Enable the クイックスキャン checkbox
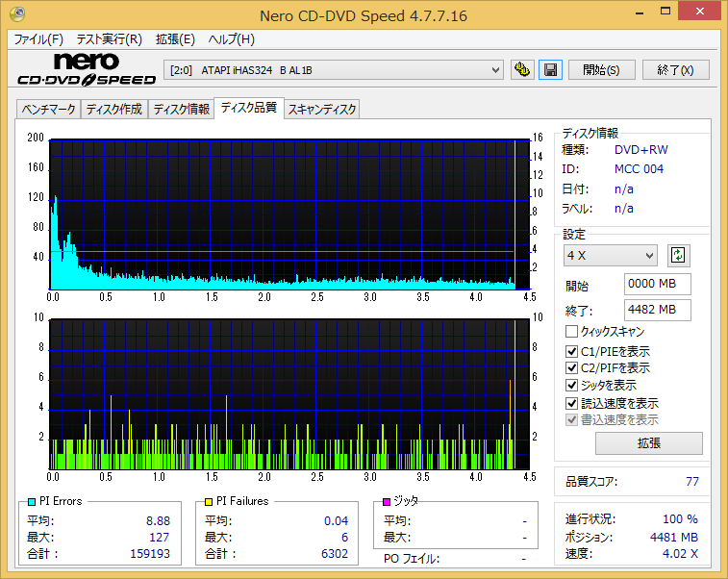728x579 pixels. tap(571, 332)
